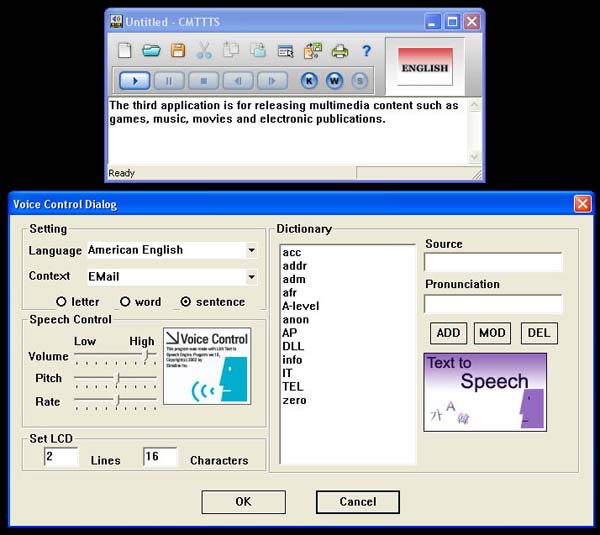The image size is (600, 535).
Task: Click the DEL dictionary button
Action: coord(539,333)
